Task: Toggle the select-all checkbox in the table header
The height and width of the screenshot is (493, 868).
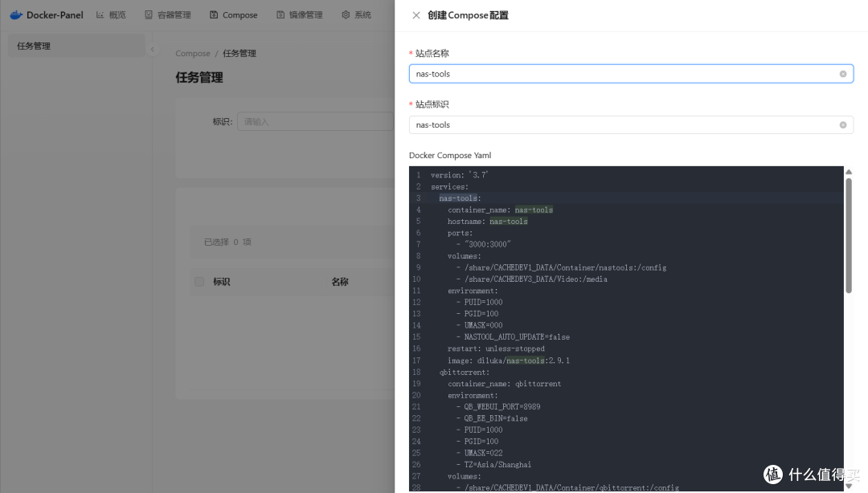Action: point(199,282)
